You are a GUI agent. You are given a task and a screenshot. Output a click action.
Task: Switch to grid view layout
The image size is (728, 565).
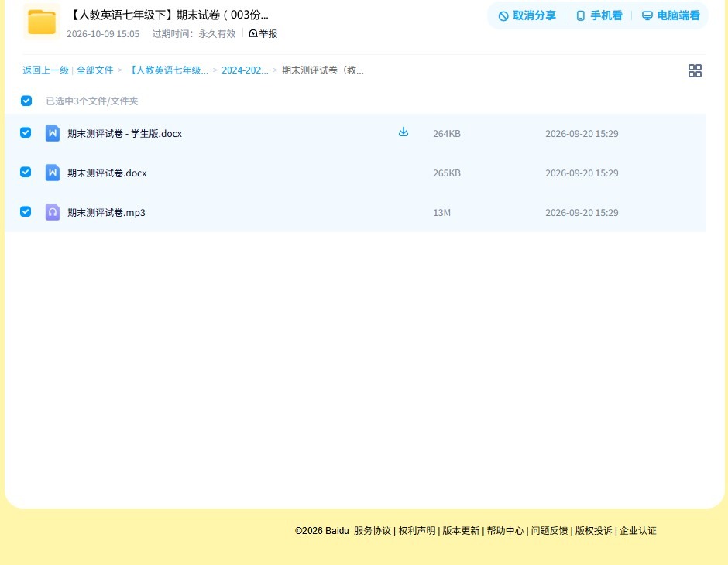(695, 70)
